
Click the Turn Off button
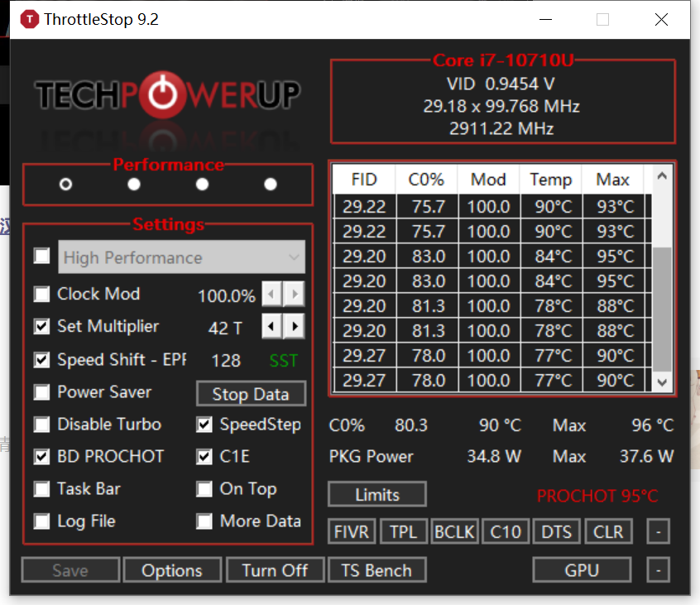point(275,570)
